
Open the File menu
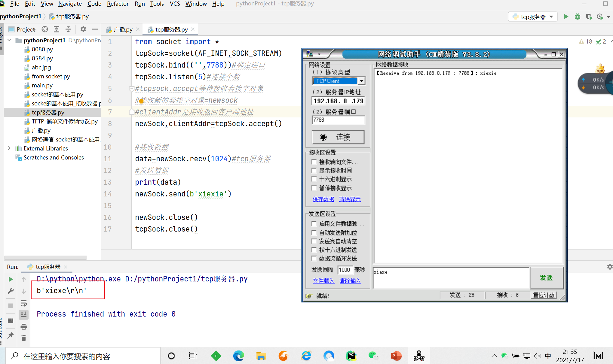(14, 4)
